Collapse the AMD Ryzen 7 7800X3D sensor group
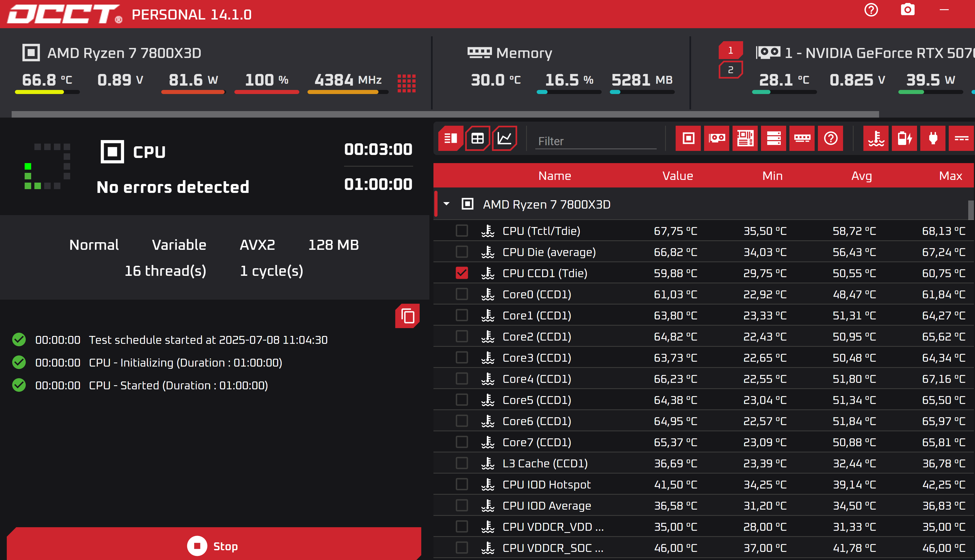This screenshot has height=560, width=975. point(446,204)
